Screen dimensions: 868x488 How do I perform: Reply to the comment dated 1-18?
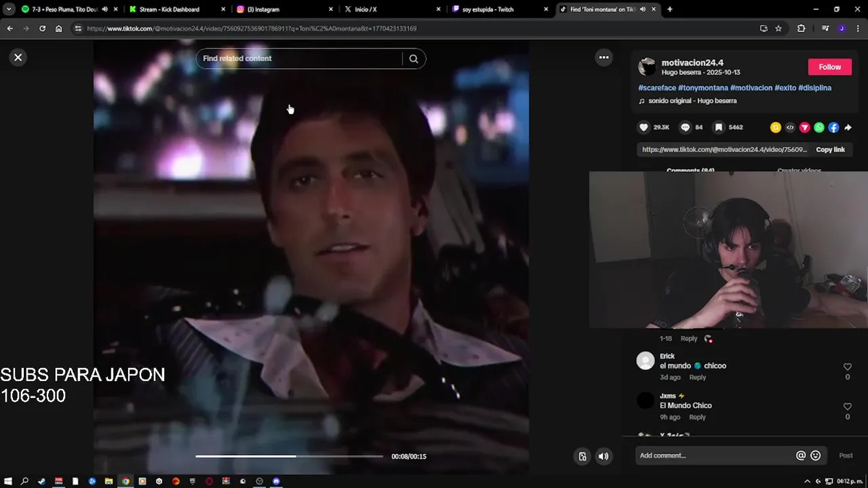pyautogui.click(x=689, y=338)
